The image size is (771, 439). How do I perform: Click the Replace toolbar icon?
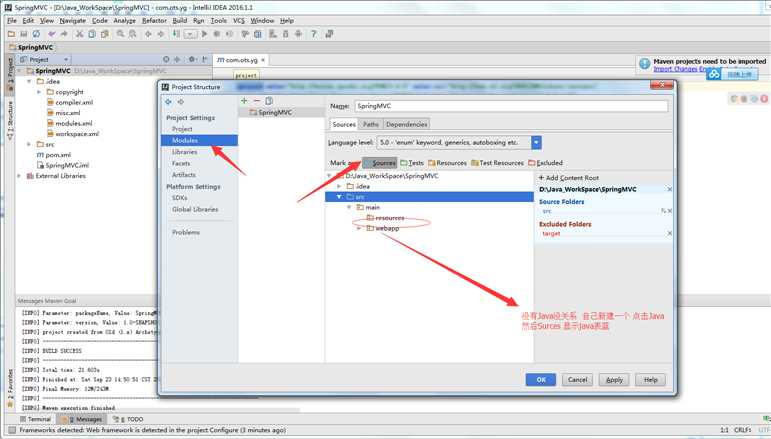pos(132,34)
